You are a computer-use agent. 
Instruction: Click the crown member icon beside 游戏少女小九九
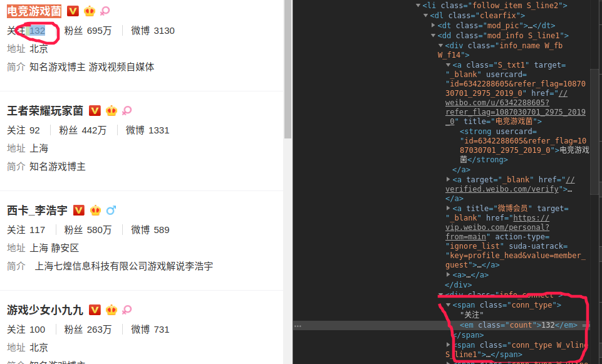[x=112, y=309]
